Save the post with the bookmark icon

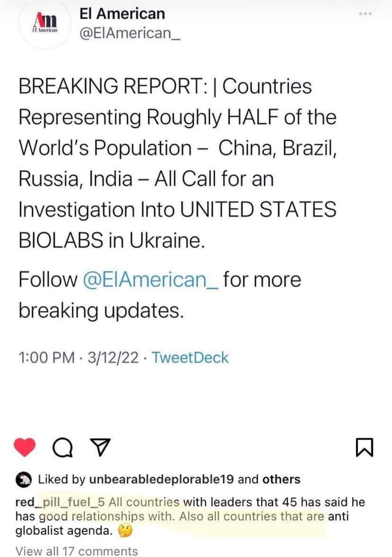click(x=364, y=447)
